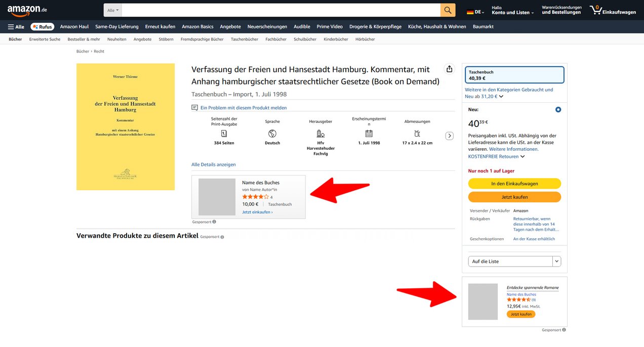Open the Rufus assistant
Viewport: 644px width, 347px height.
pyautogui.click(x=42, y=27)
